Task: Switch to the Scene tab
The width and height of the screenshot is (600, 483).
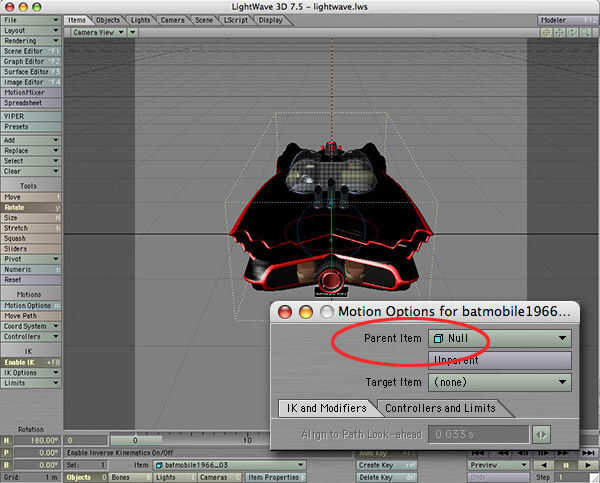Action: [x=204, y=20]
